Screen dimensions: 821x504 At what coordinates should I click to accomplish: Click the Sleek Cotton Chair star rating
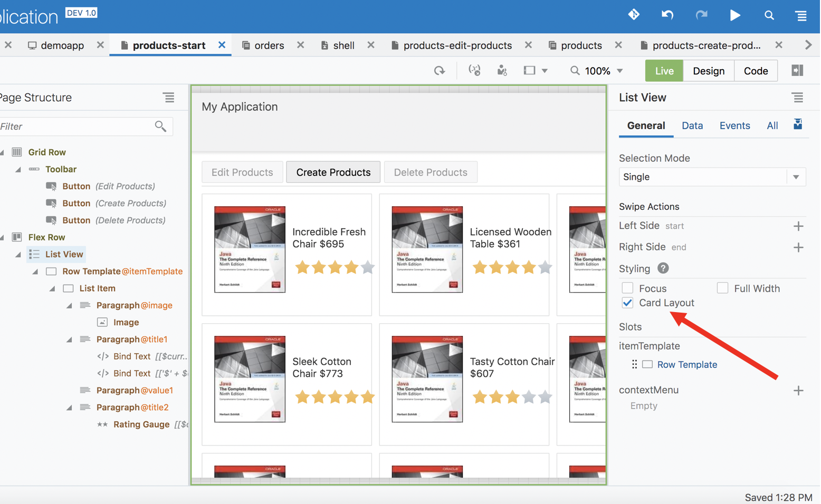(x=335, y=396)
